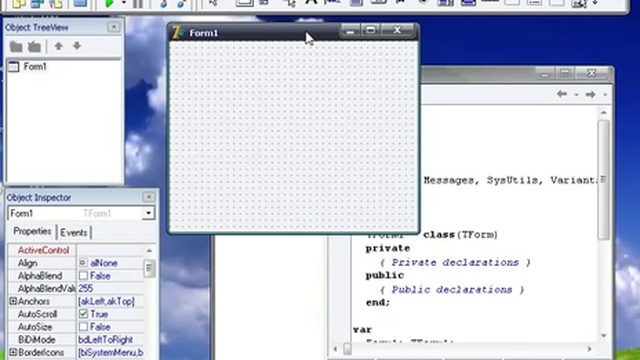Click the Forward arrow in the code editor
640x360 pixels.
pyautogui.click(x=590, y=94)
